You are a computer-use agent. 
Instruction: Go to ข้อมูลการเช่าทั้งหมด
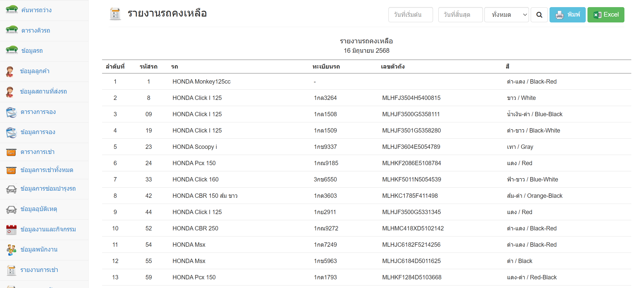47,170
